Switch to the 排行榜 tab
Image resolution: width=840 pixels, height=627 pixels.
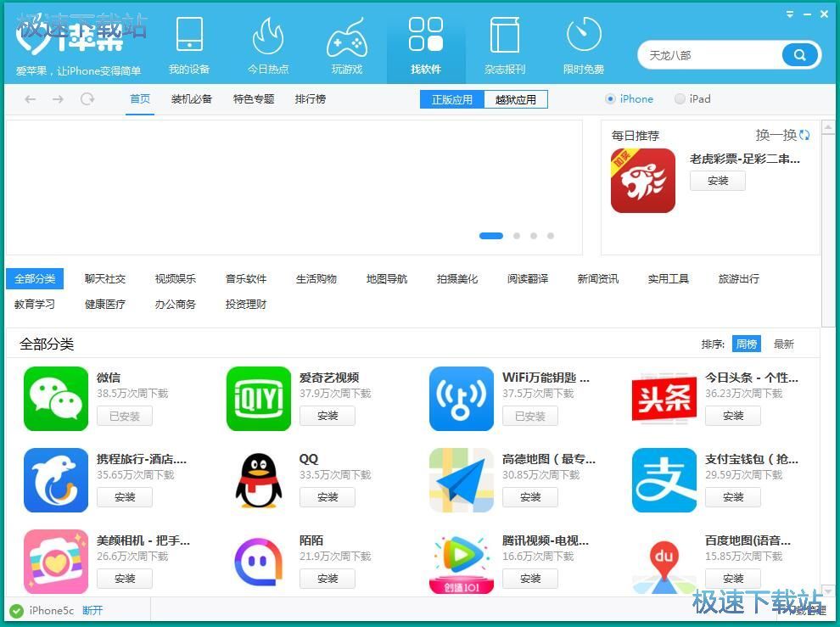311,99
